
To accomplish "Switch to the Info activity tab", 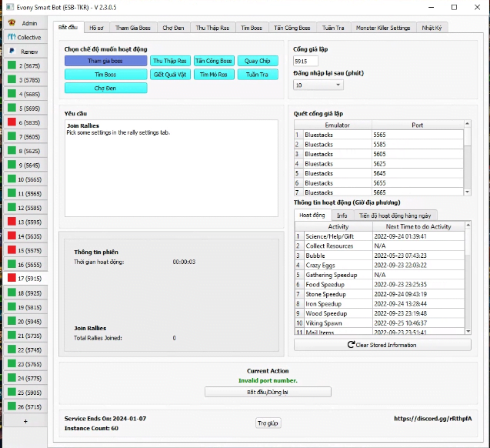I will [342, 216].
